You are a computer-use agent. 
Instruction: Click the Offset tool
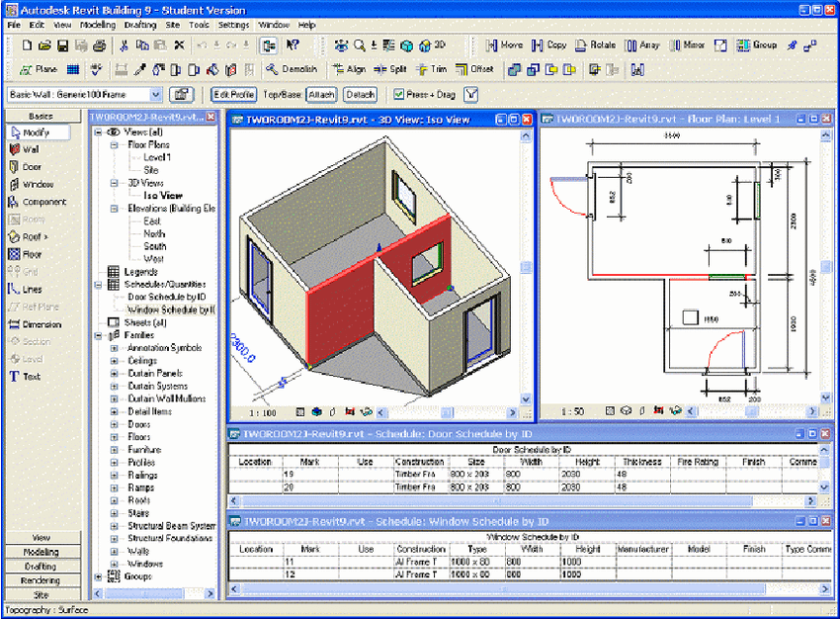click(x=474, y=69)
